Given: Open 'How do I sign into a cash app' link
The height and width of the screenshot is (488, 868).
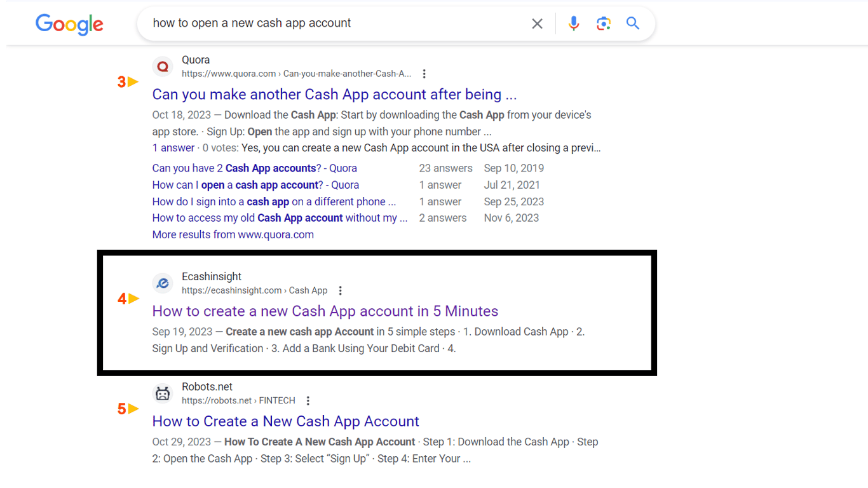Looking at the screenshot, I should [274, 201].
